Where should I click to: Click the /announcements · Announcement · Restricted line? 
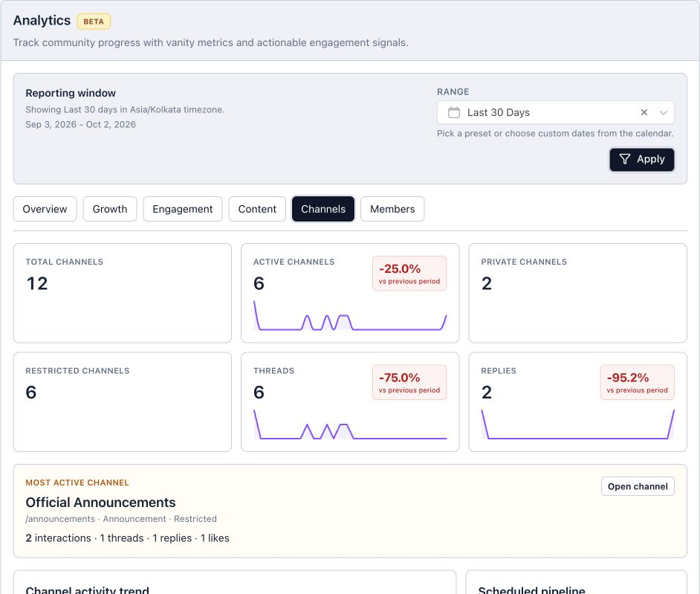121,519
